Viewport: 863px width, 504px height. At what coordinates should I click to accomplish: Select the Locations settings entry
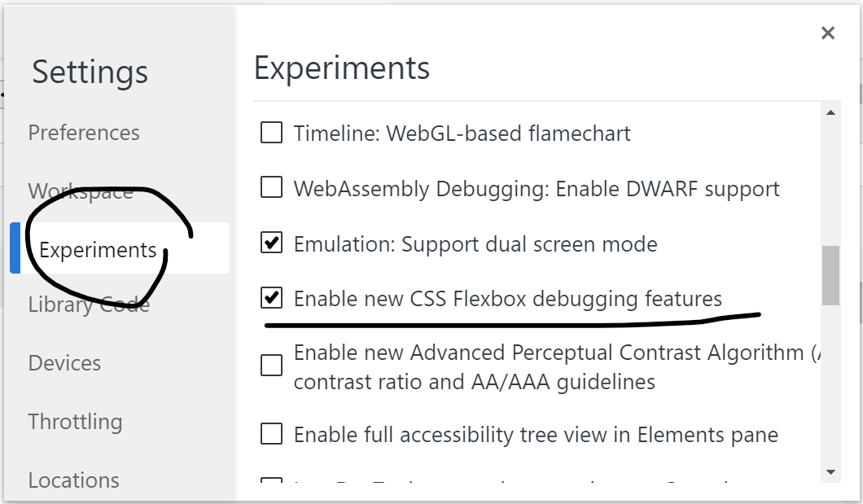[x=73, y=480]
